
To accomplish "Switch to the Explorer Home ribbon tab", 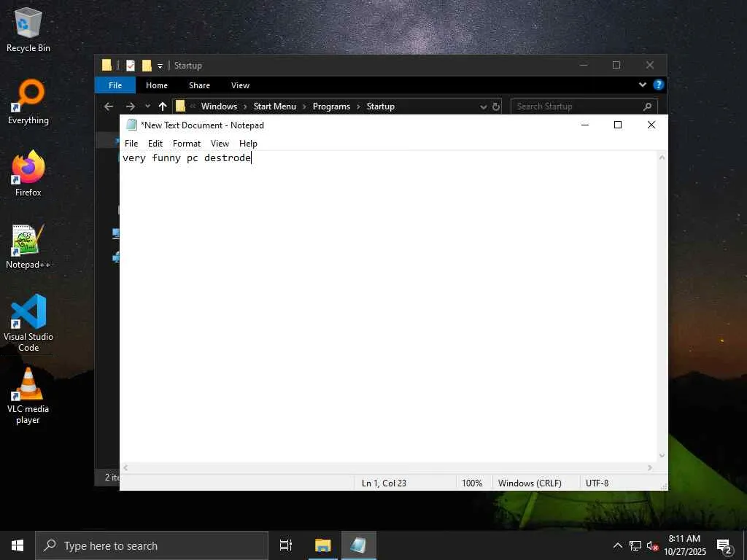I will click(157, 85).
